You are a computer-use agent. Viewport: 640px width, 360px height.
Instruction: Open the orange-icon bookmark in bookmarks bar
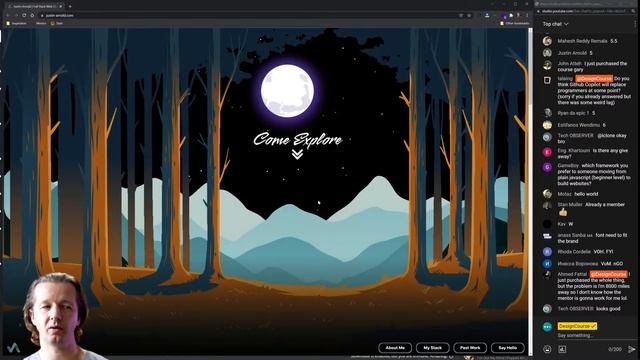(x=57, y=23)
